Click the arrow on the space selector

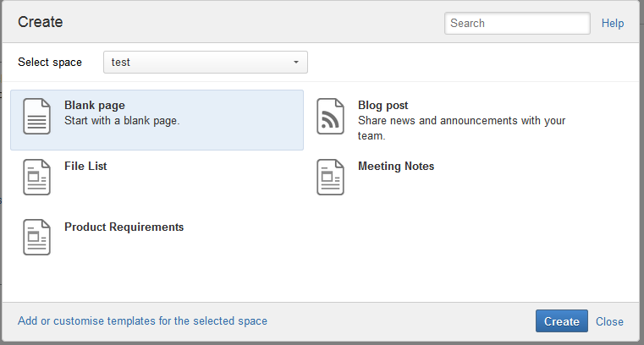tap(296, 63)
